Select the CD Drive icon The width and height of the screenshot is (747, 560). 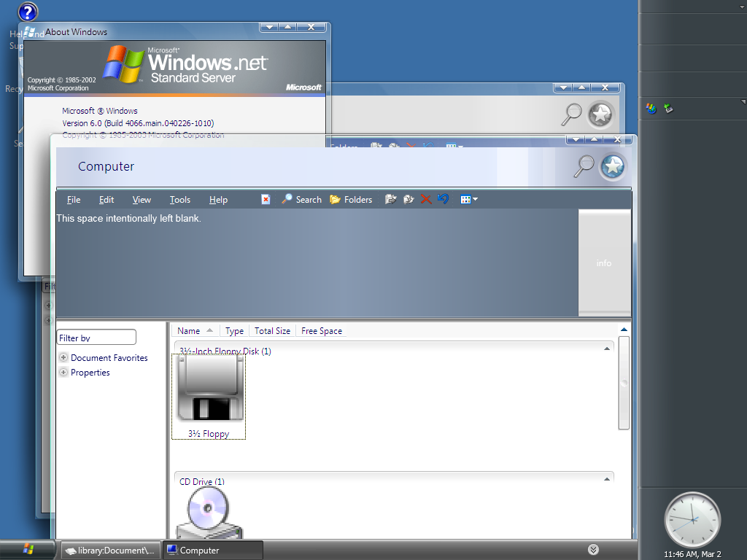point(209,513)
